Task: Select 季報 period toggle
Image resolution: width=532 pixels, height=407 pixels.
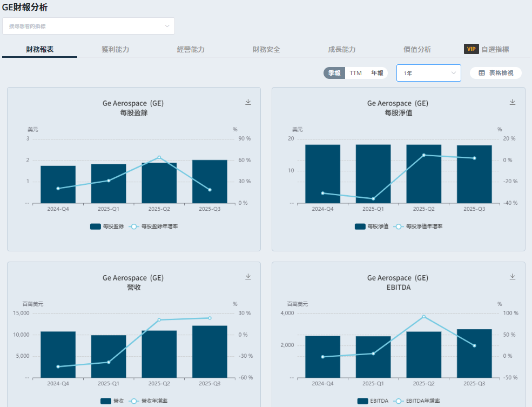Action: [x=334, y=73]
